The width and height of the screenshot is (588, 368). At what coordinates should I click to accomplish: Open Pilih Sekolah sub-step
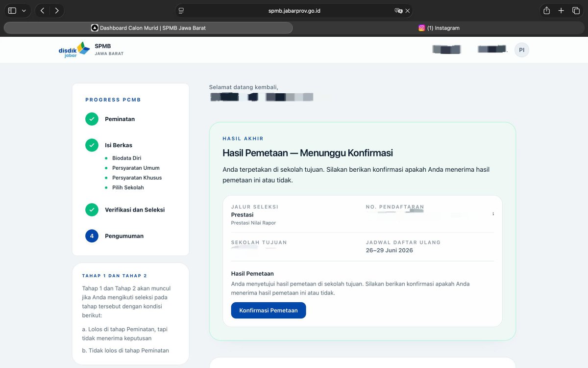point(128,187)
